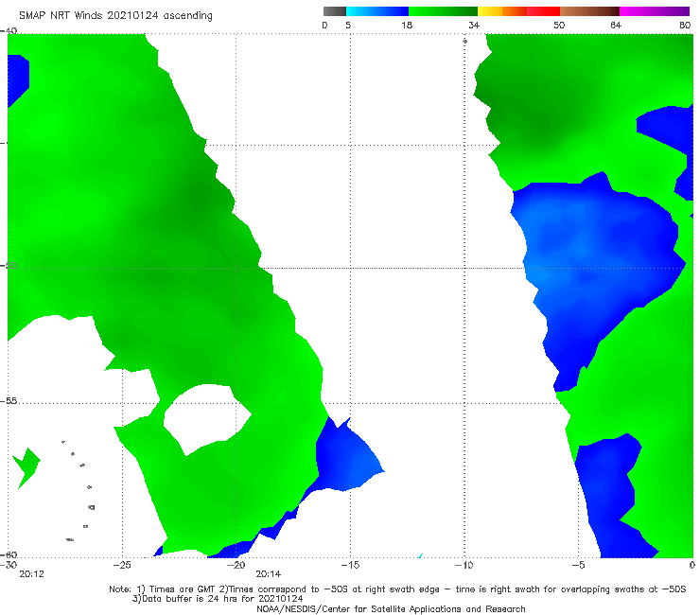Click the color bar label "50"

pyautogui.click(x=559, y=25)
